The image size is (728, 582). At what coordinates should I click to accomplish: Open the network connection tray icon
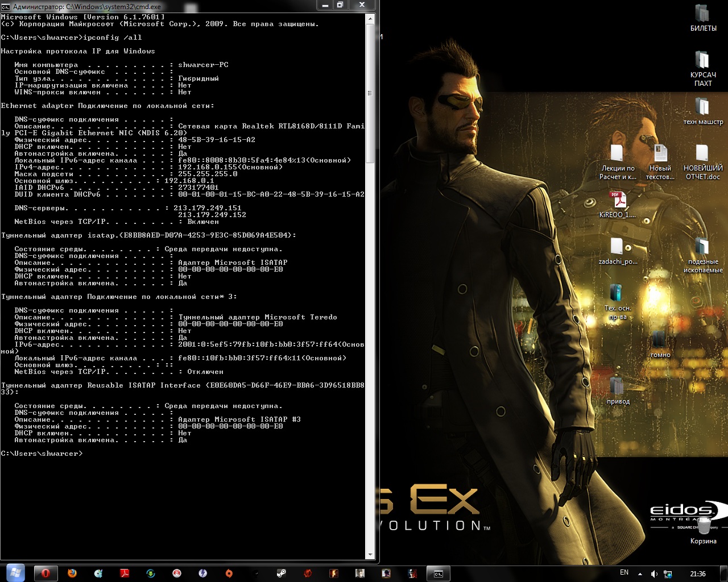click(x=668, y=574)
